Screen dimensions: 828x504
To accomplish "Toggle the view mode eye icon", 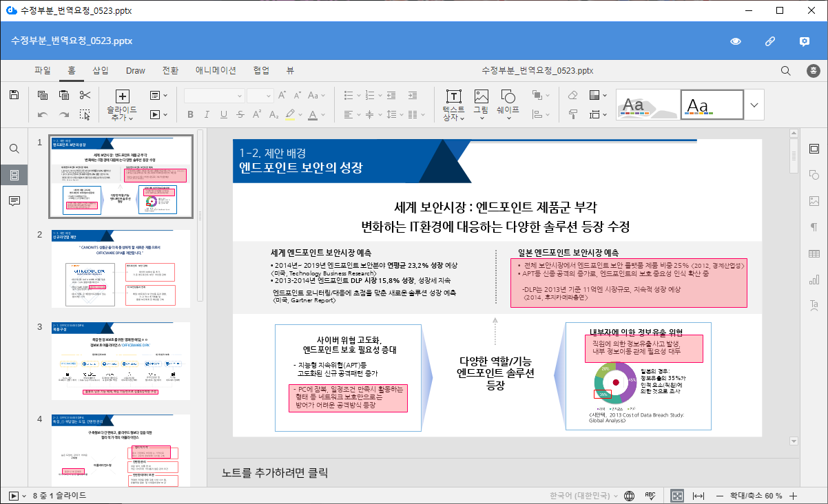I will tap(736, 41).
